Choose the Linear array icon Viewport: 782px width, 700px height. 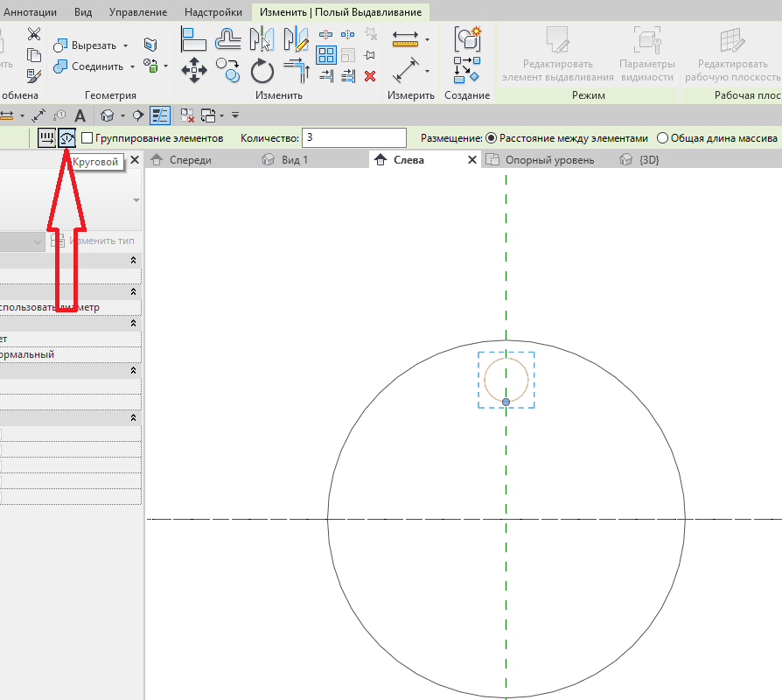coord(47,138)
